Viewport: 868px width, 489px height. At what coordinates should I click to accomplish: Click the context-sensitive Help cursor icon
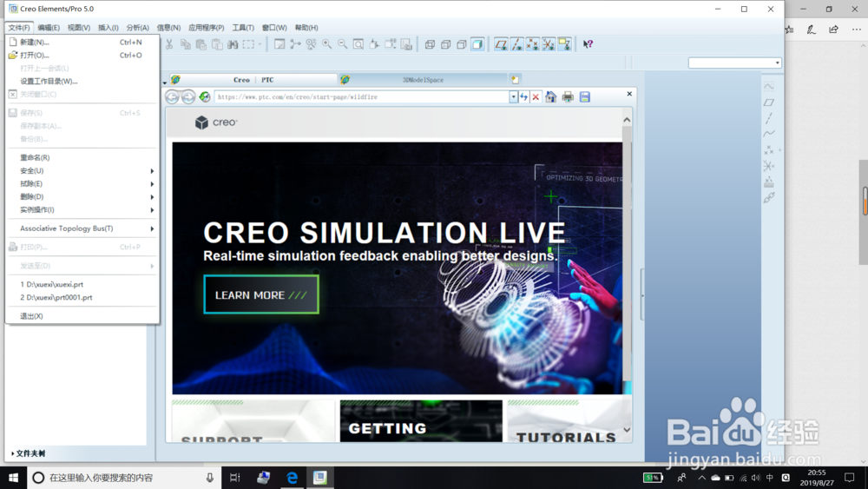588,44
